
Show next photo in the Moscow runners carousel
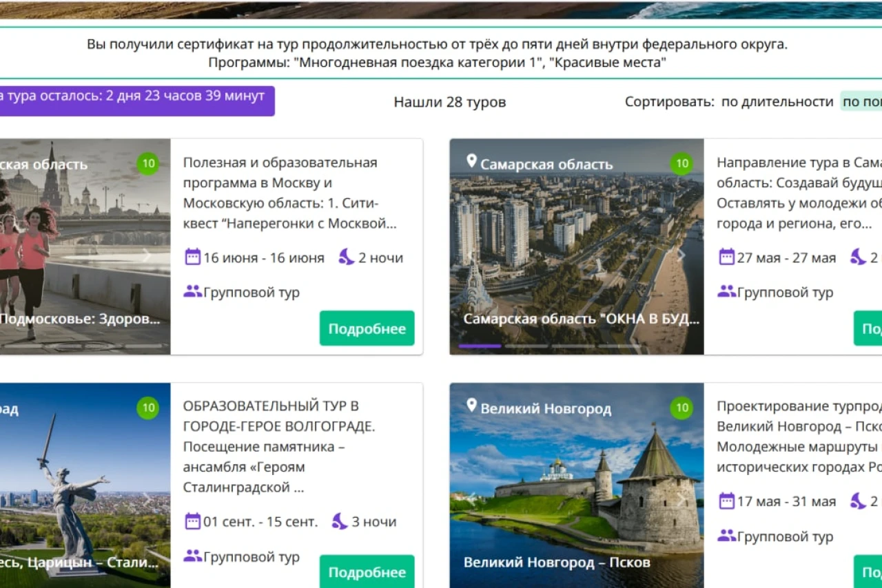pos(147,255)
